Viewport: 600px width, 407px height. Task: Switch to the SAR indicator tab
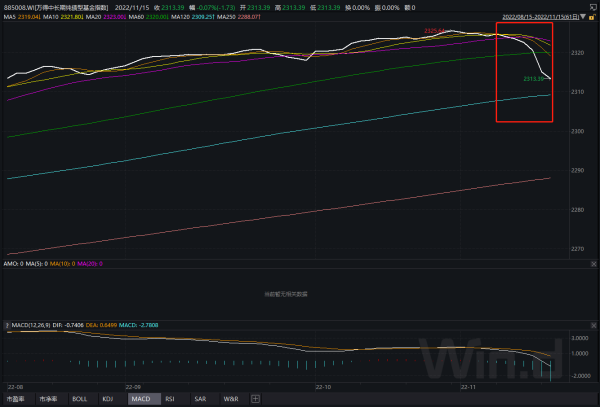click(199, 398)
